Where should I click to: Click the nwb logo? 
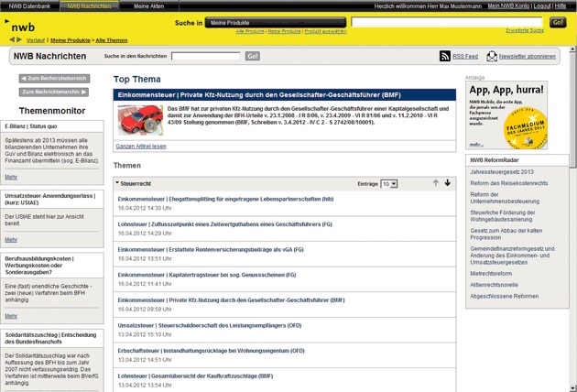tap(23, 27)
